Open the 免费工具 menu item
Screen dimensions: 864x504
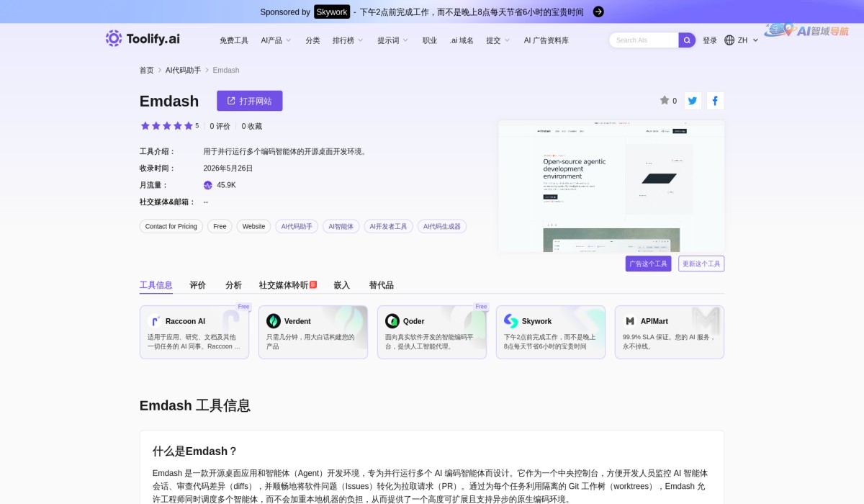click(x=234, y=40)
